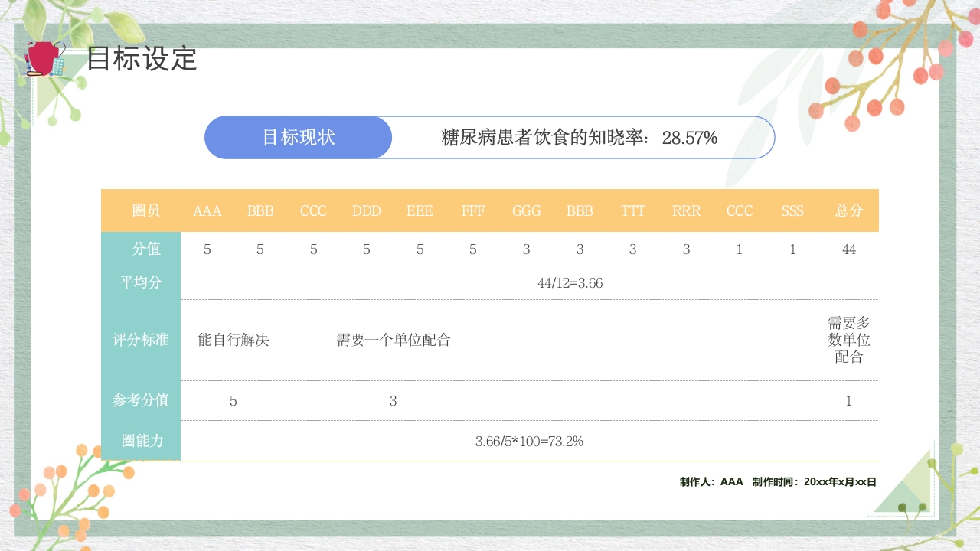Select the 目标现状 pill button
Viewport: 980px width, 551px height.
(298, 138)
